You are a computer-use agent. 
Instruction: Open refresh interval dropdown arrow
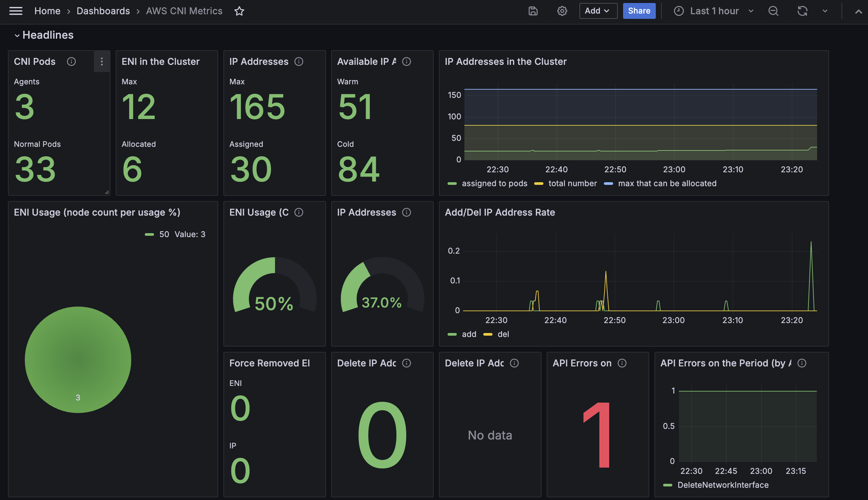825,11
